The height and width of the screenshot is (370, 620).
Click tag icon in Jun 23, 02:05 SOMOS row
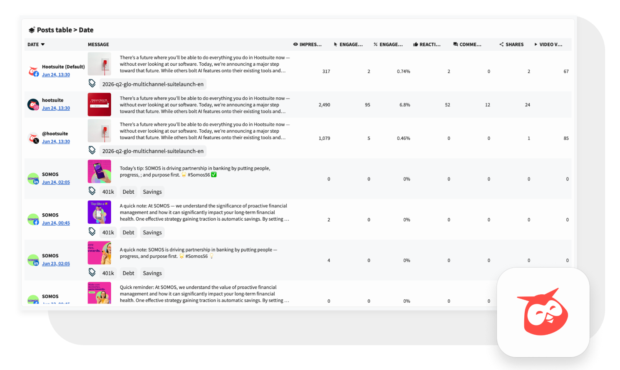point(92,272)
